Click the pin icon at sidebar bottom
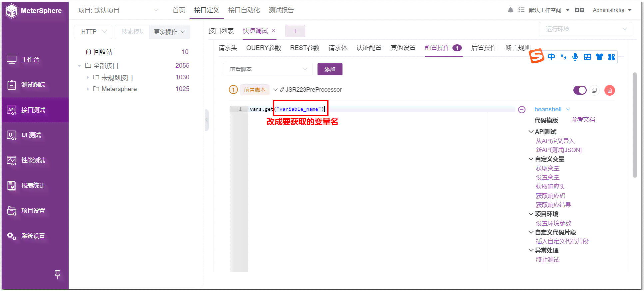This screenshot has height=292, width=644. tap(57, 274)
